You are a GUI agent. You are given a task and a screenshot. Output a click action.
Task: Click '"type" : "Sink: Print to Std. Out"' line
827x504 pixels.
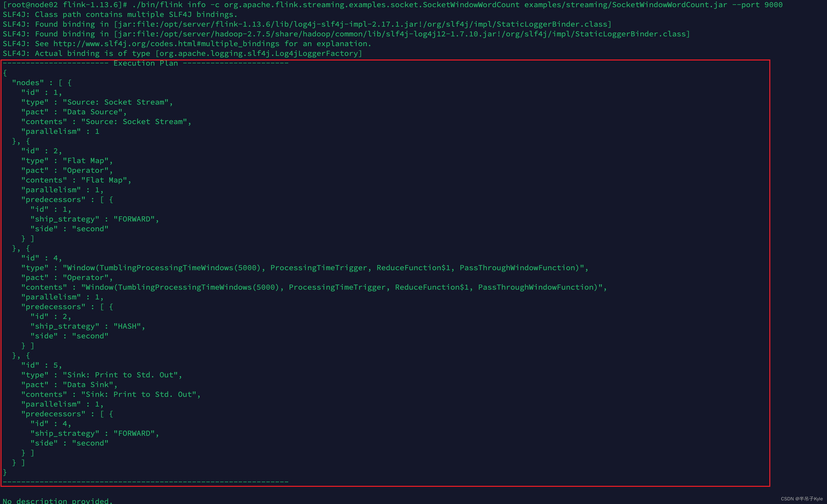(x=102, y=375)
